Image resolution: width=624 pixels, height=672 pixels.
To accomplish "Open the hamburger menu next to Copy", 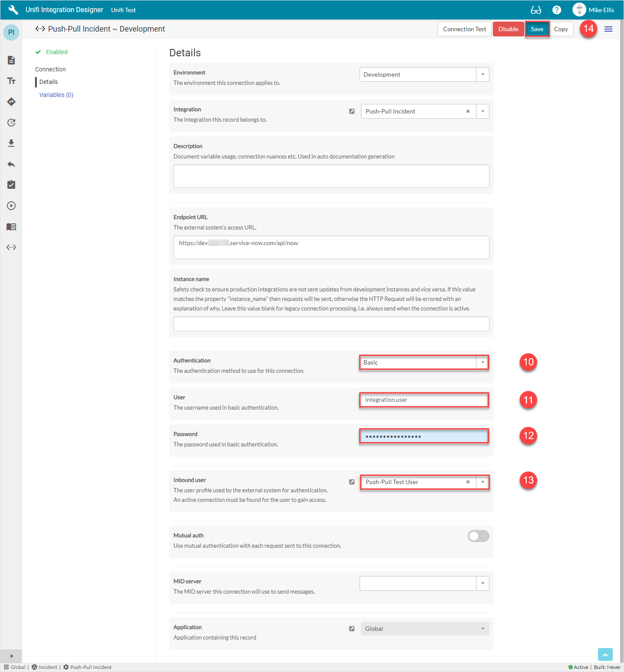I will tap(608, 29).
